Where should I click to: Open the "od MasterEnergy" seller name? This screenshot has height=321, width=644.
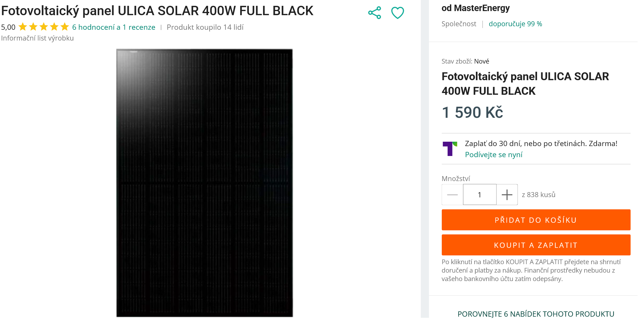pyautogui.click(x=476, y=8)
